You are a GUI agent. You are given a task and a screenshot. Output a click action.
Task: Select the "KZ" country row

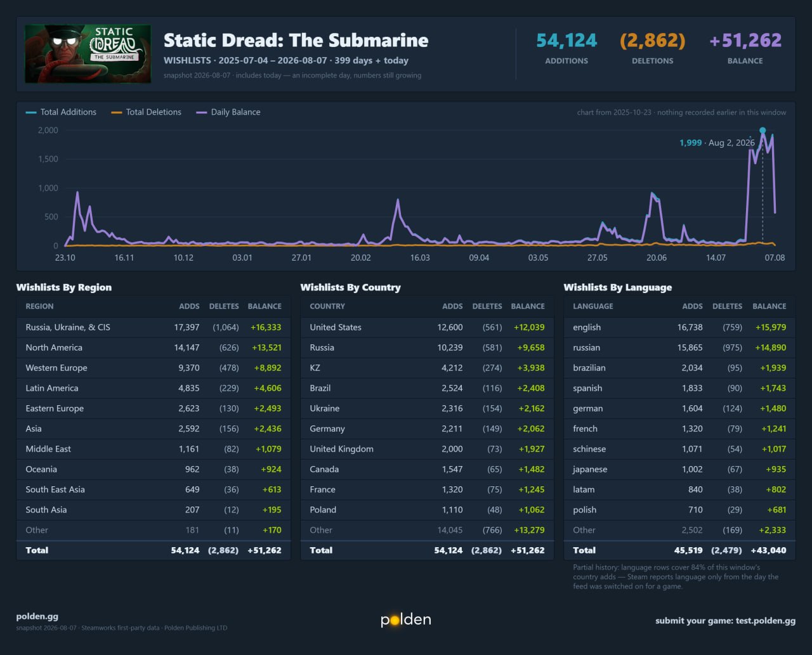click(427, 368)
